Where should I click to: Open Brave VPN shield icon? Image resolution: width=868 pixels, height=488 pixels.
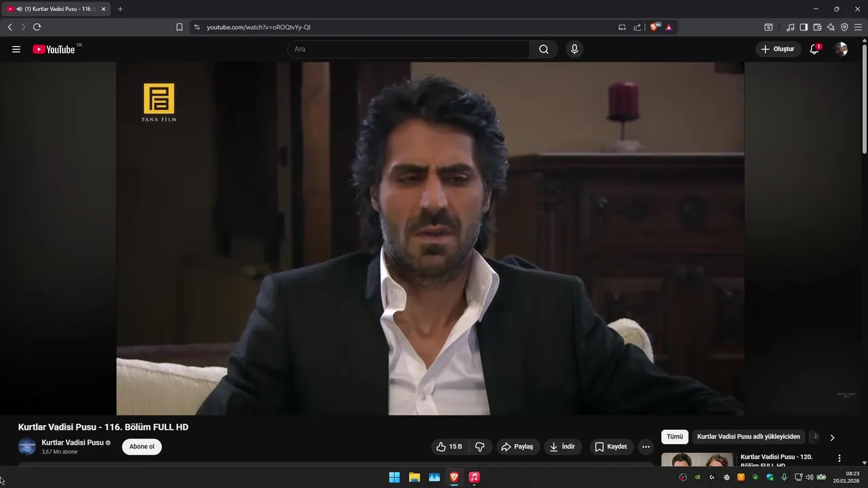[844, 27]
